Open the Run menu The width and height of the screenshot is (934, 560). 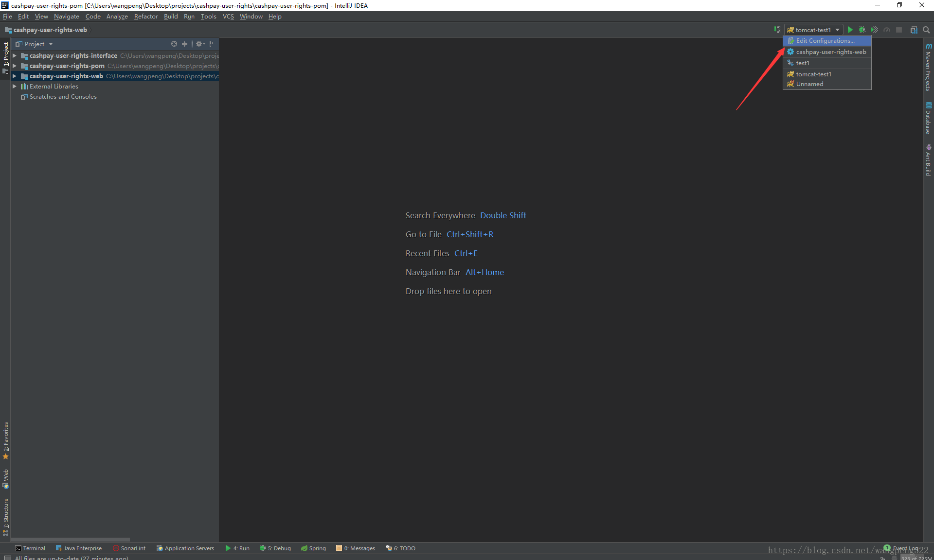tap(189, 17)
